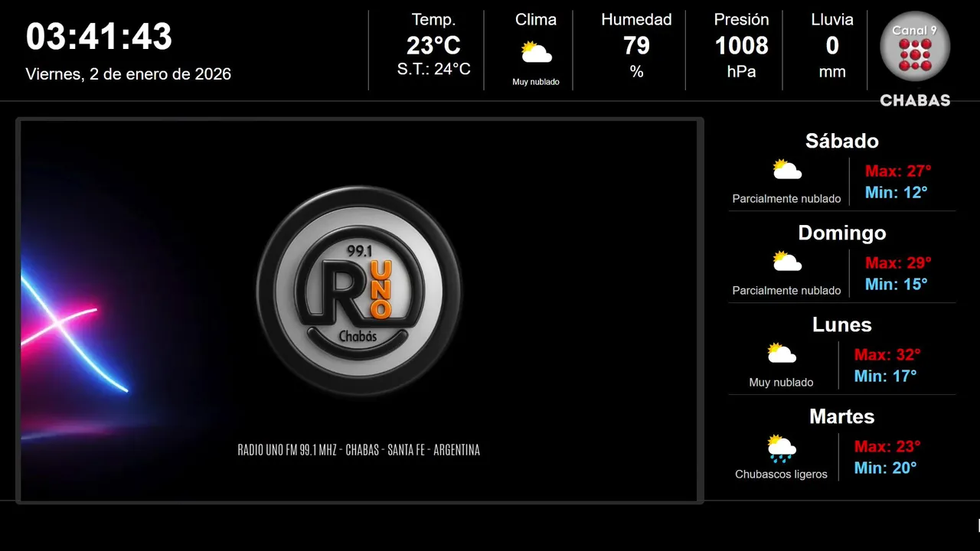Click the 23°C temperature reading
980x551 pixels.
click(x=433, y=46)
